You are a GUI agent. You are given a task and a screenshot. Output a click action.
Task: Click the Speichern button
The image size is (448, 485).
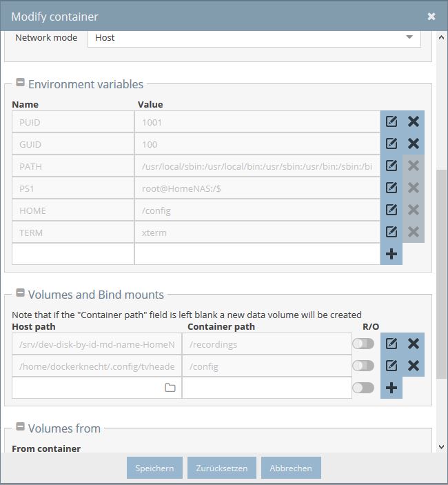154,468
